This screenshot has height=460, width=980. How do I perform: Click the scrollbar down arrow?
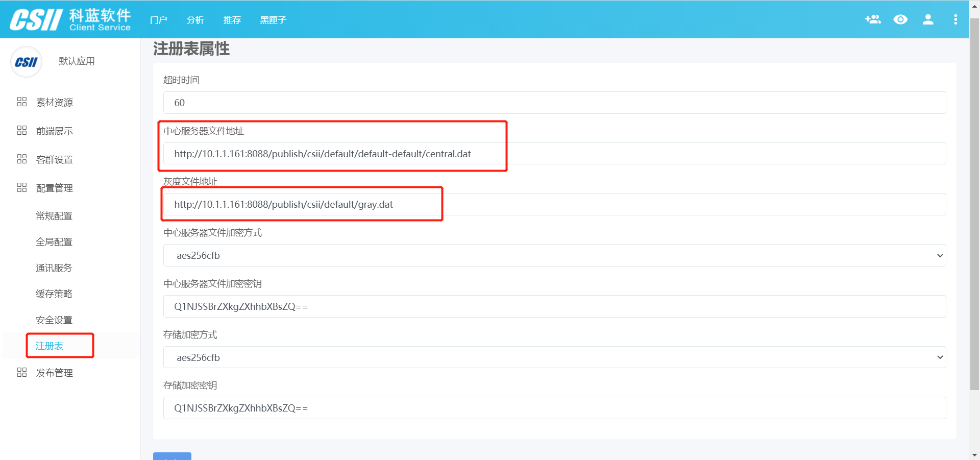point(974,455)
